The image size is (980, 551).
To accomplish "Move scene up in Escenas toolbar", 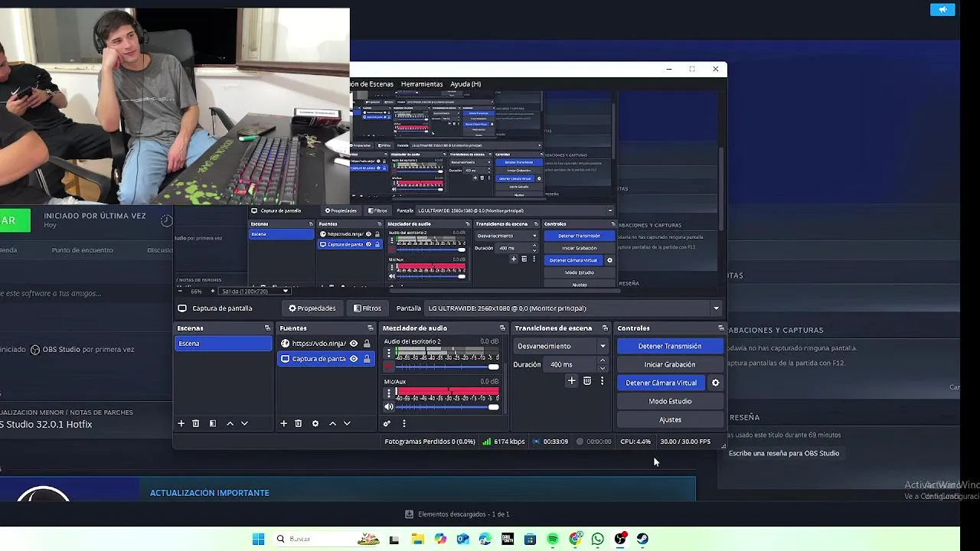I will pos(230,423).
